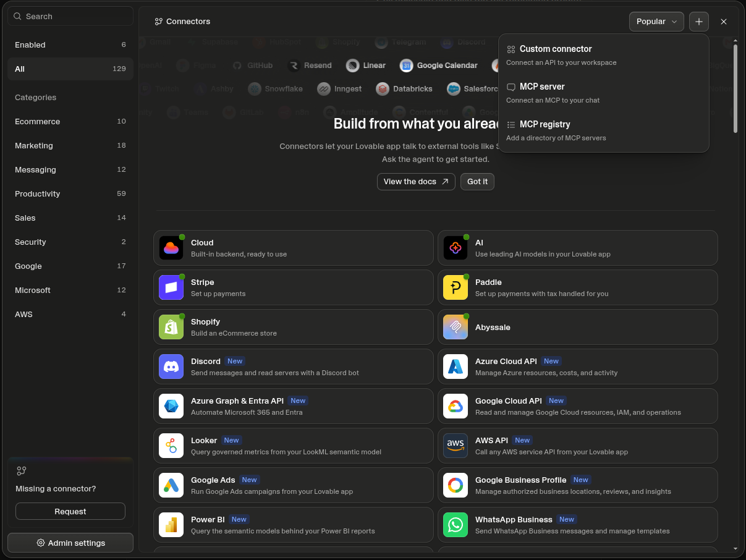Click the Databricks chip in banner
Screen dimensions: 746x560
[405, 89]
